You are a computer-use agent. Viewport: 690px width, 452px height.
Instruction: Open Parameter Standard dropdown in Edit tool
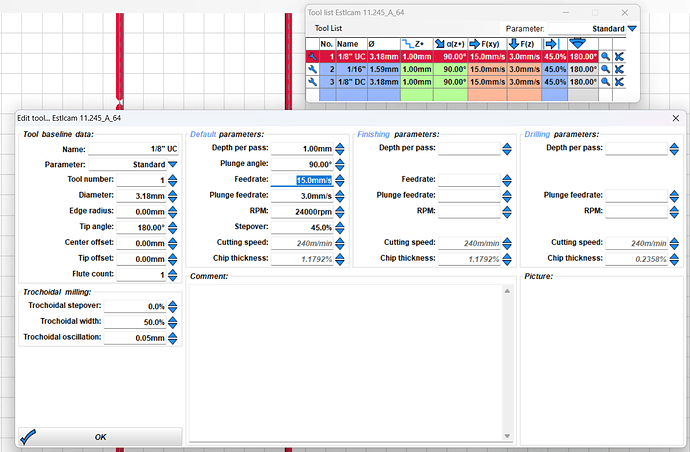coord(173,164)
